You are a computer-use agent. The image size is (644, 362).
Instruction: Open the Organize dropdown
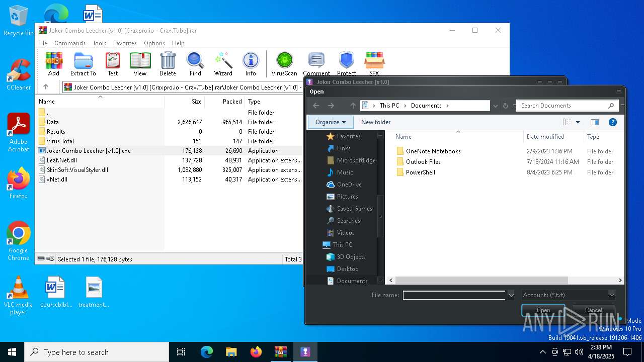[331, 122]
